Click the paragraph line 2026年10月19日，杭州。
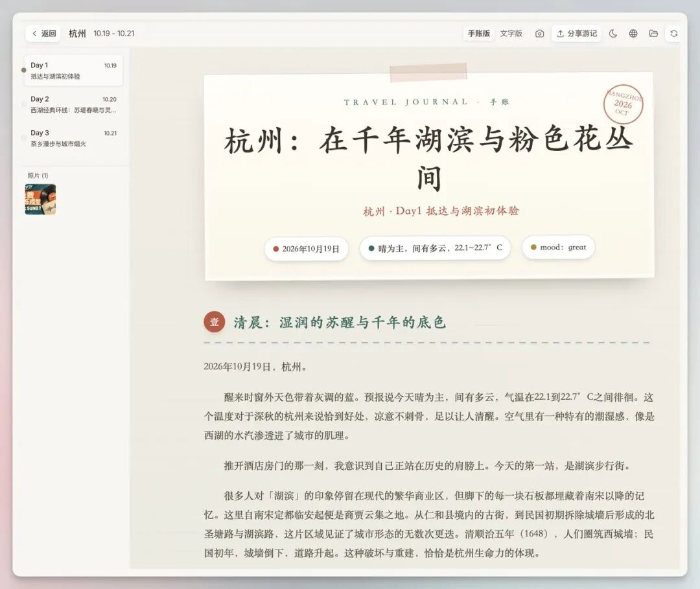700x589 pixels. coord(256,367)
